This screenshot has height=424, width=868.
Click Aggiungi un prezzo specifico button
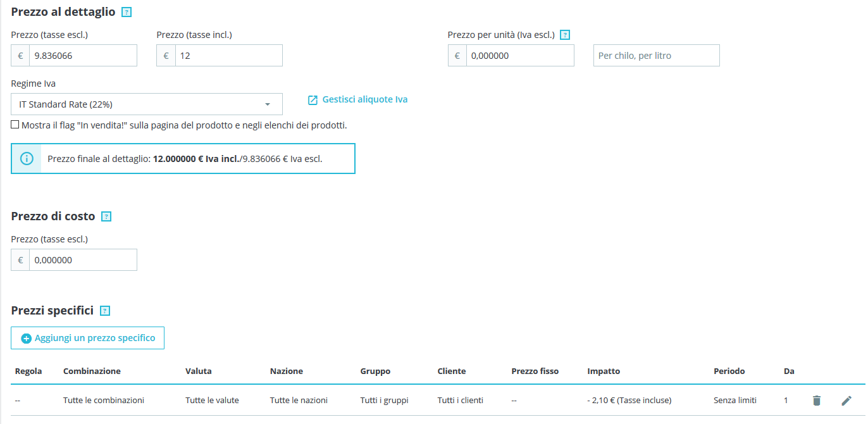point(88,338)
